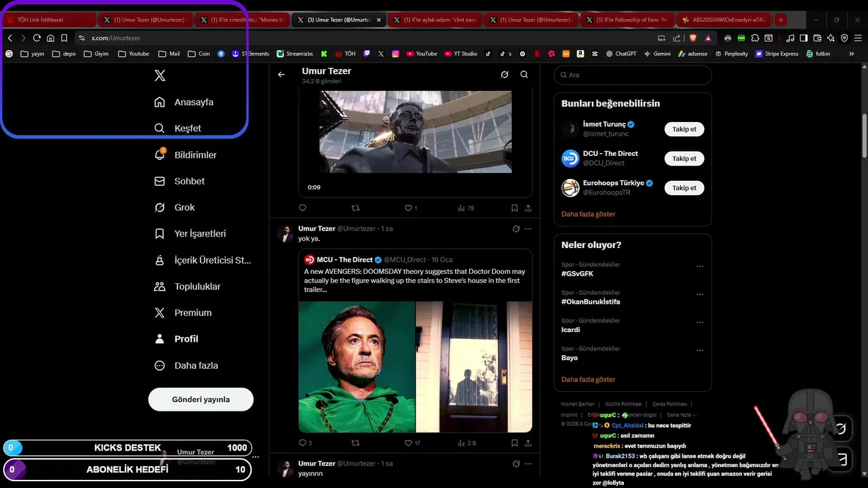The image size is (868, 488).
Task: Like the video tweet with 1 like
Action: [x=411, y=208]
